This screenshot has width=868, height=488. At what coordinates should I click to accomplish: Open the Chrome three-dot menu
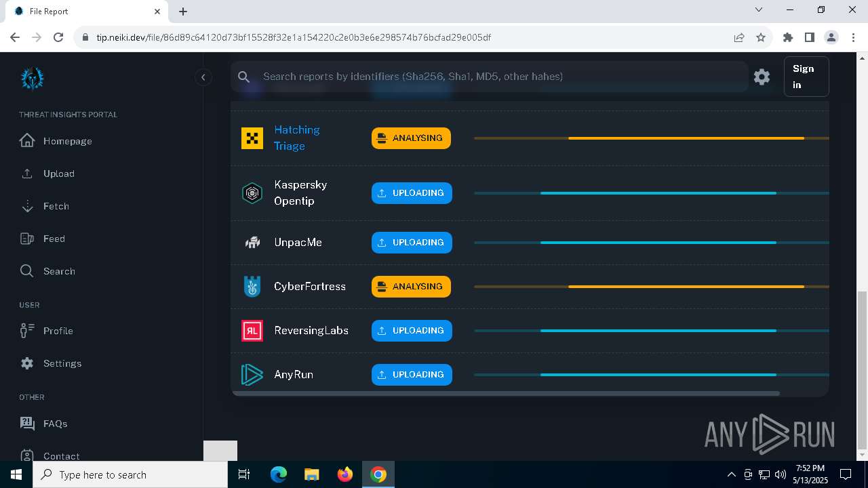pos(852,37)
